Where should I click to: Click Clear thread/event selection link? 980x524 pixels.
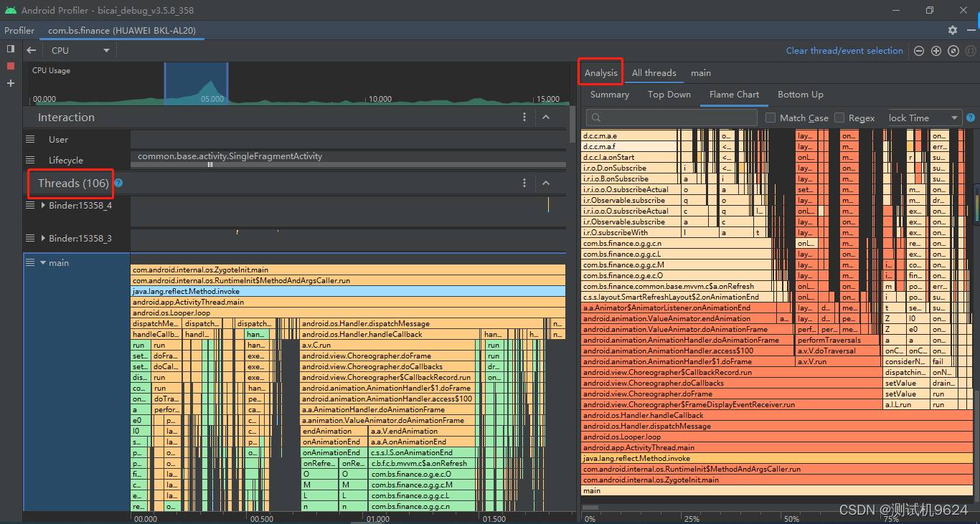(844, 51)
